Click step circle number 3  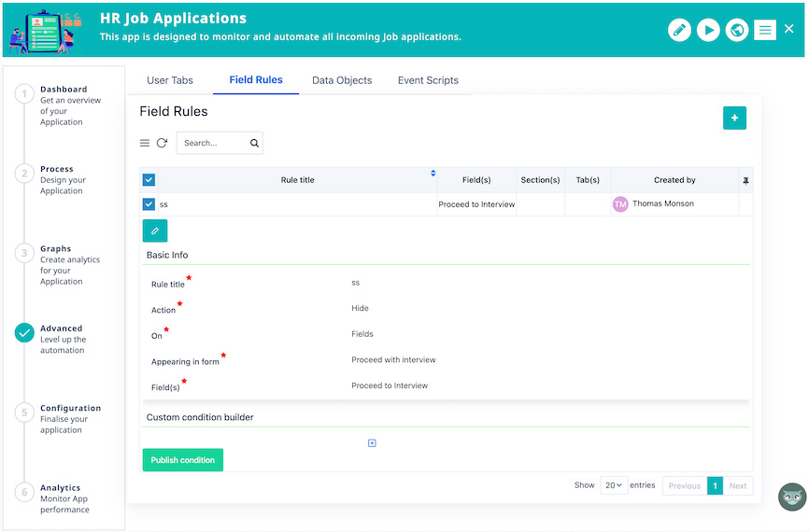24,253
